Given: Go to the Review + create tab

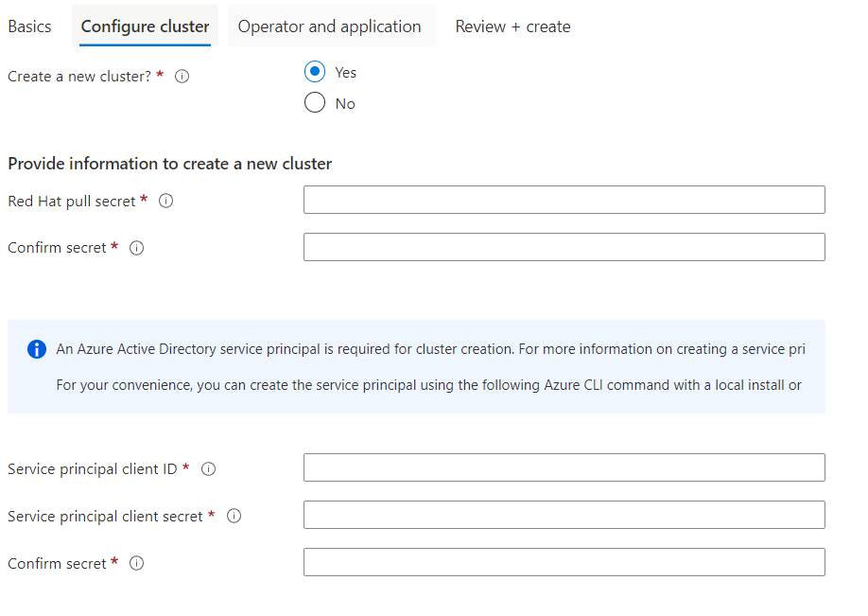Looking at the screenshot, I should pyautogui.click(x=512, y=26).
